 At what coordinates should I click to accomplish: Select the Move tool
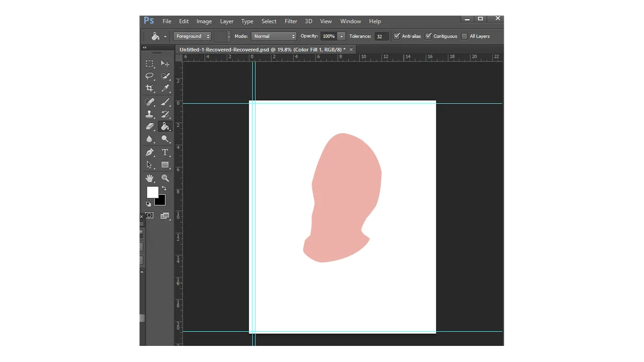click(165, 63)
